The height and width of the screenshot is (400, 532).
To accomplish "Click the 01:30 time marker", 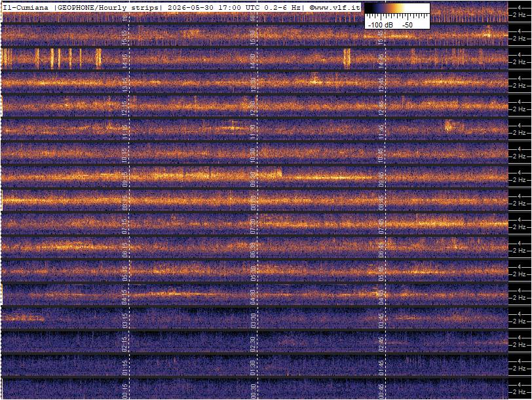I will [x=253, y=367].
